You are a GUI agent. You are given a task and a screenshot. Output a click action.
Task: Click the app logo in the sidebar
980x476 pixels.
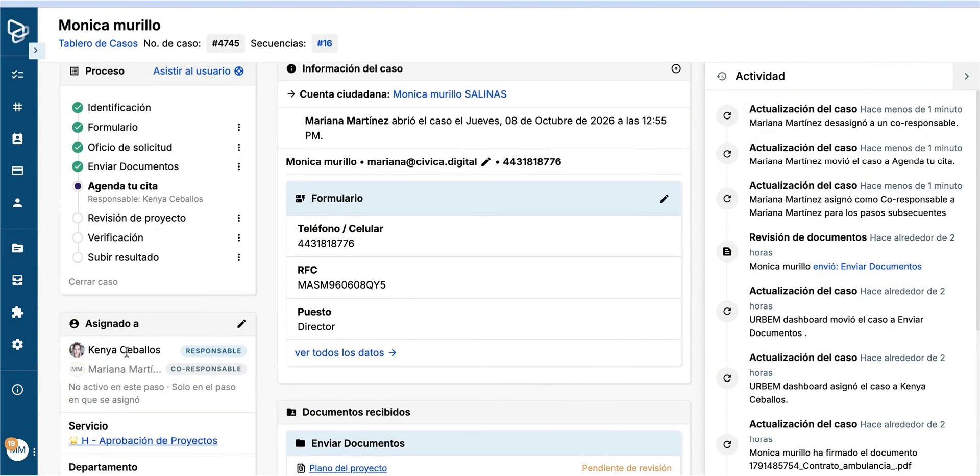pos(18,31)
